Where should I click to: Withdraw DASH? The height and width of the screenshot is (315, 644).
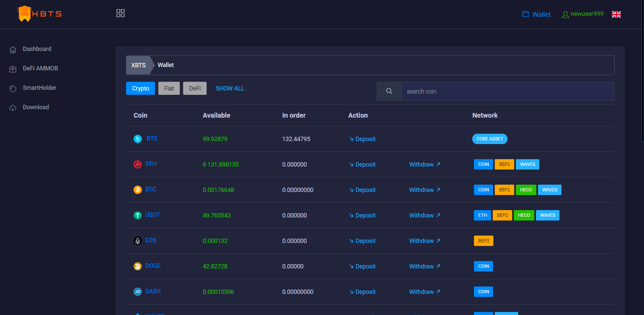pyautogui.click(x=425, y=292)
